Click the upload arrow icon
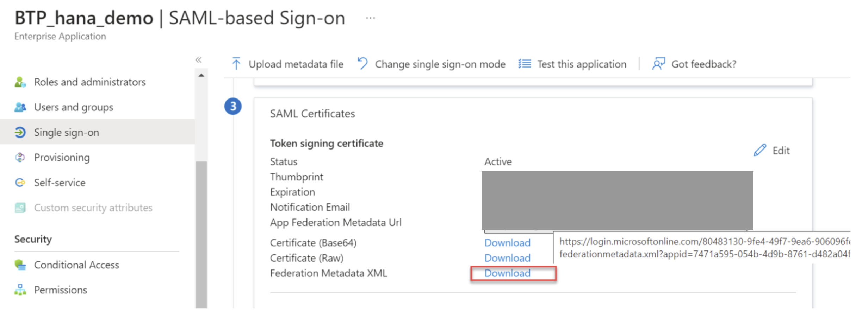The image size is (868, 318). coord(236,64)
